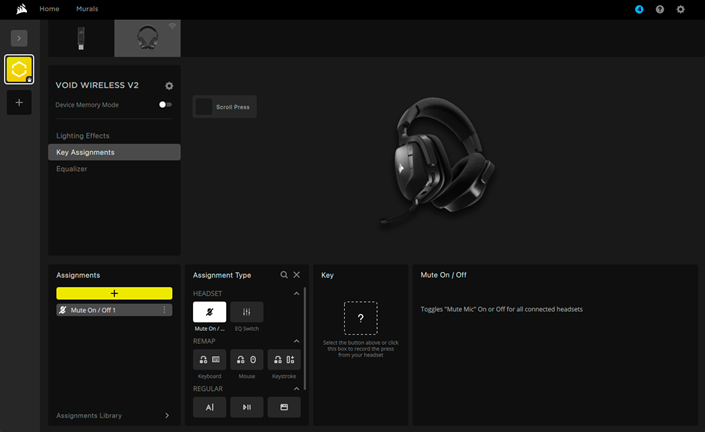Image resolution: width=705 pixels, height=432 pixels.
Task: Open the Murals tab
Action: click(87, 9)
